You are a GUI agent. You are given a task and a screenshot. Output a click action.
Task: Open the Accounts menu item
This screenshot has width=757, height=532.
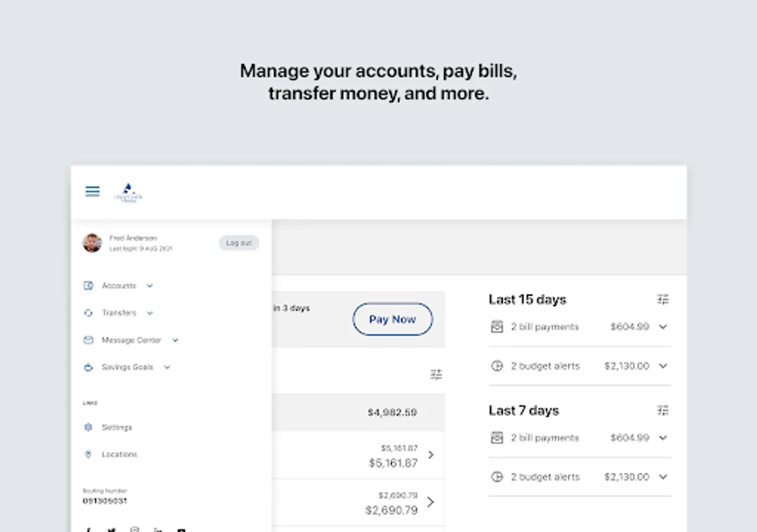pos(118,286)
